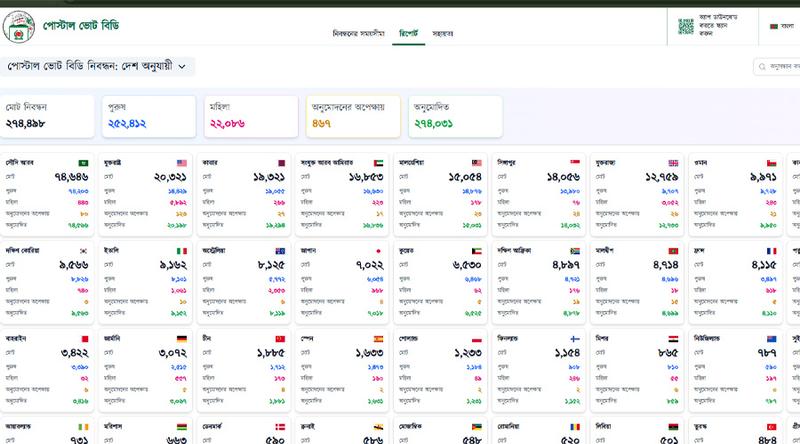Click the Italy flag icon
The height and width of the screenshot is (444, 800).
tap(182, 251)
